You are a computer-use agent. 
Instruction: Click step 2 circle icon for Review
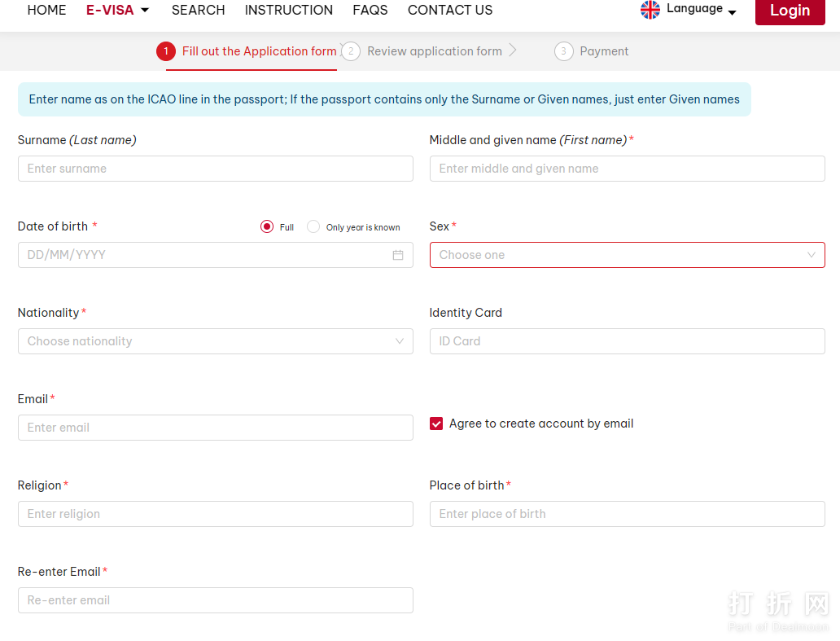351,51
